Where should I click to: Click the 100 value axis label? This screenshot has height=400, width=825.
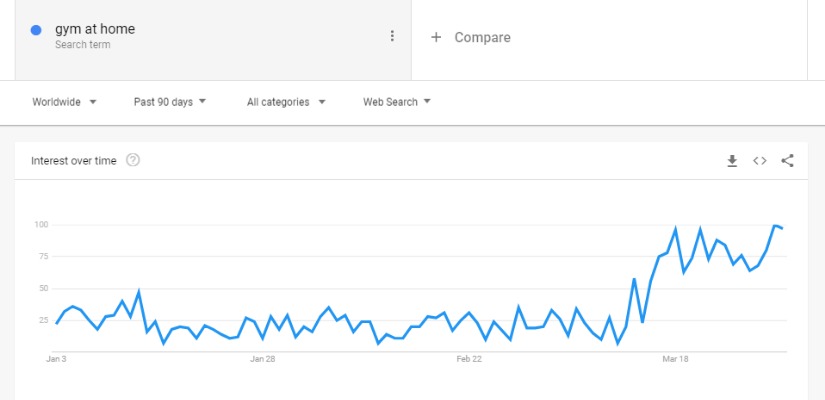(41, 225)
